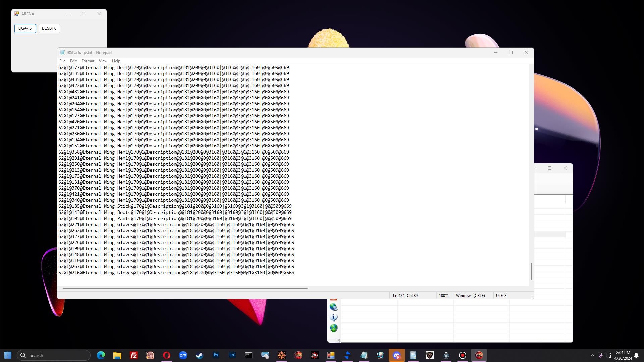
Task: Open Steam from taskbar
Action: pos(200,355)
